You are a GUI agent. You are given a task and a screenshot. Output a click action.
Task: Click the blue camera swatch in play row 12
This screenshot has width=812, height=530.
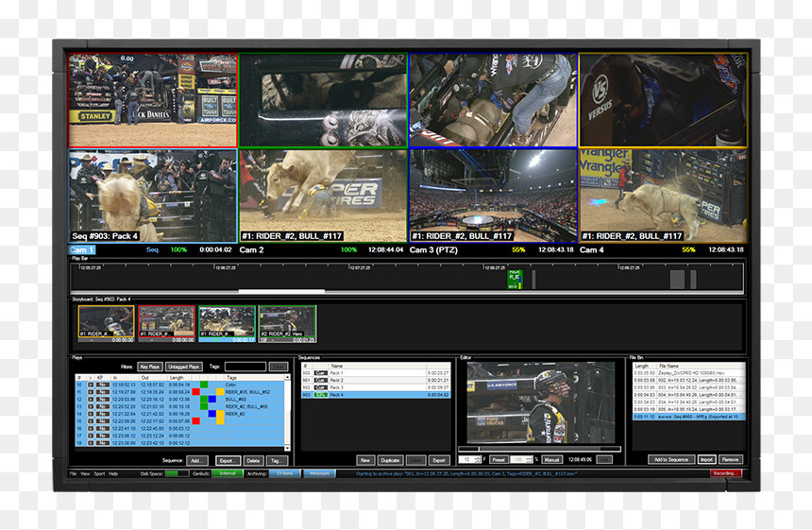click(211, 400)
